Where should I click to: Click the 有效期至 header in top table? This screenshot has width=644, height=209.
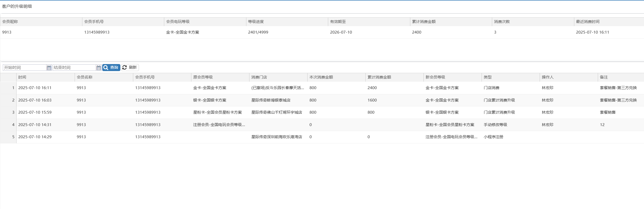coord(338,22)
